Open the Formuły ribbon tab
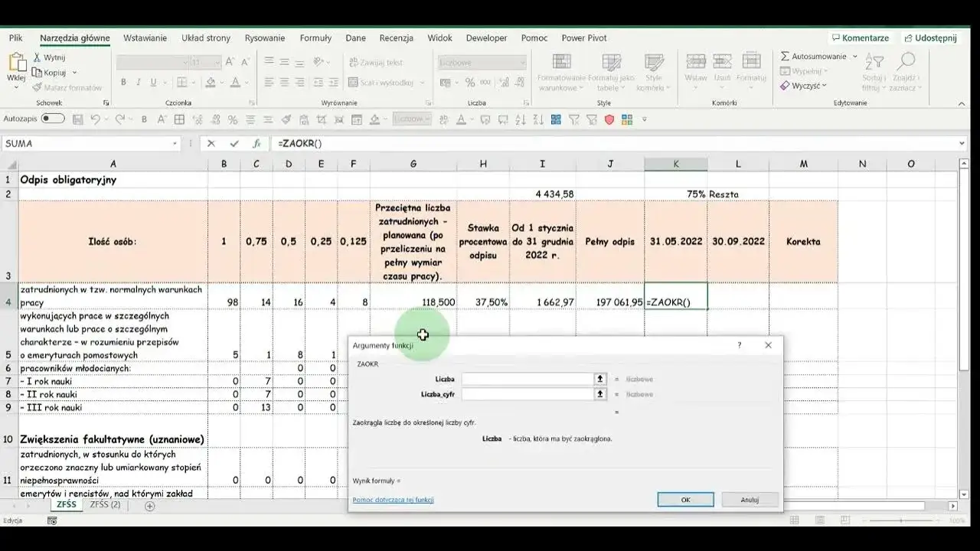This screenshot has height=551, width=980. [x=315, y=37]
